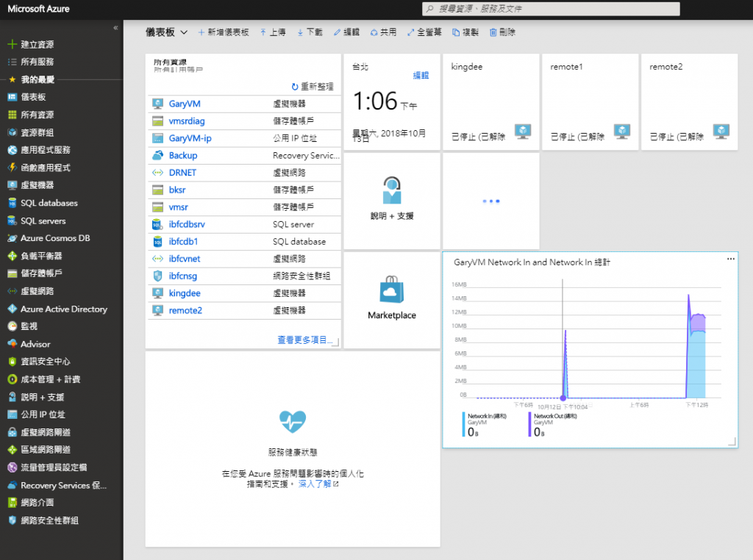Click 新增儀表板 in toolbar
753x560 pixels.
[x=224, y=32]
